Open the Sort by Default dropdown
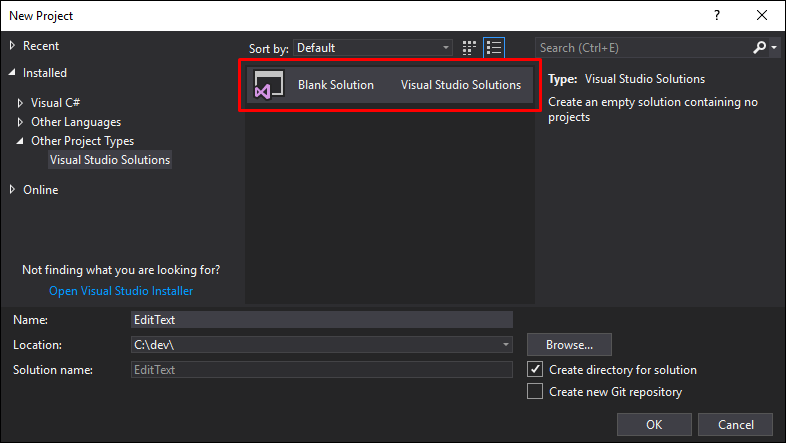The image size is (786, 443). point(372,48)
